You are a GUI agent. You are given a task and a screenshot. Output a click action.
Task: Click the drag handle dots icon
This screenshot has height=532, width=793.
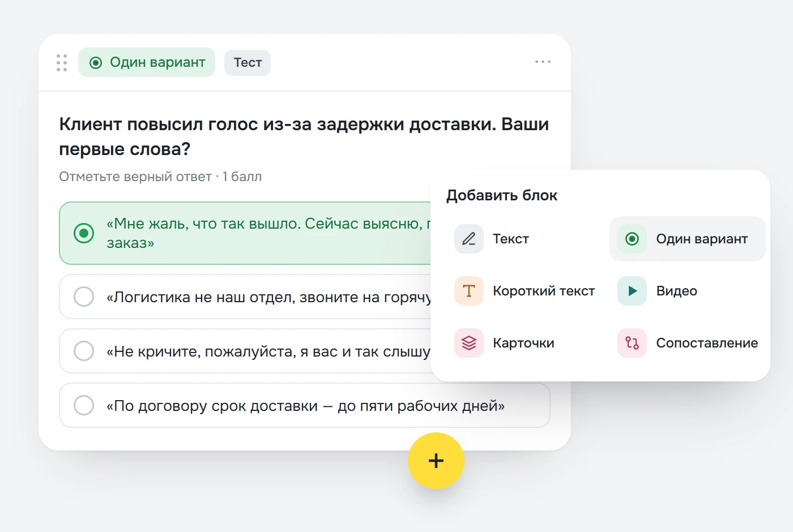tap(62, 62)
